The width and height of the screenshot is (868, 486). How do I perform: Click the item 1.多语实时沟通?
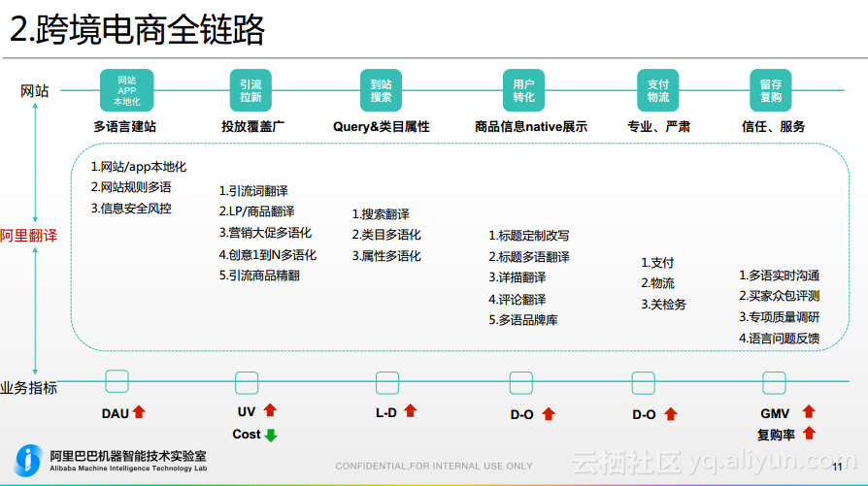point(780,275)
